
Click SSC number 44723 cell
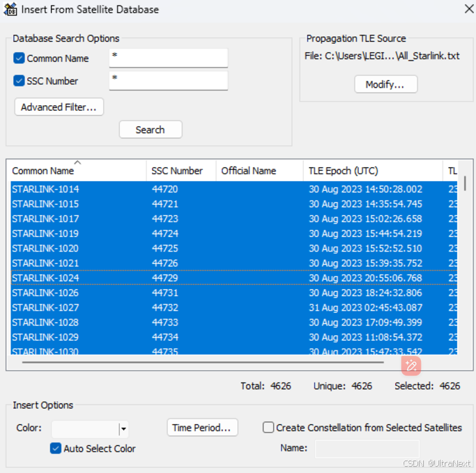(x=165, y=219)
